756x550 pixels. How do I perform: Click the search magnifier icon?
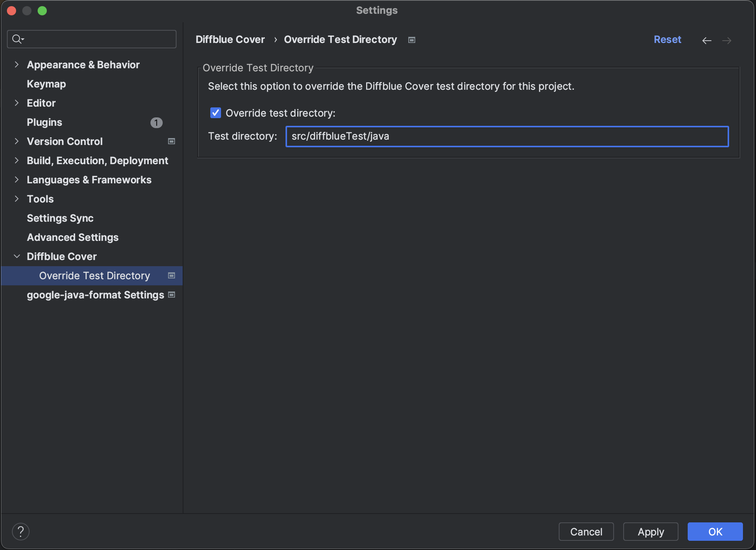17,39
